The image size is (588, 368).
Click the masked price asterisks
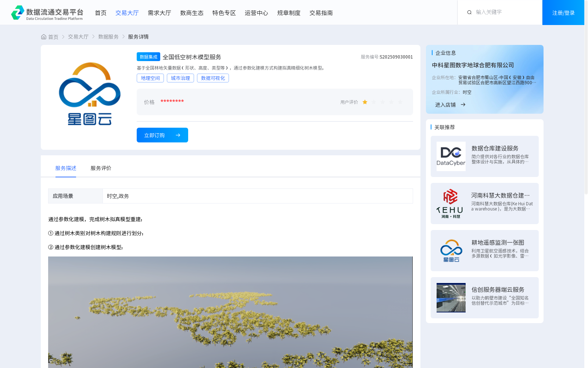click(172, 102)
